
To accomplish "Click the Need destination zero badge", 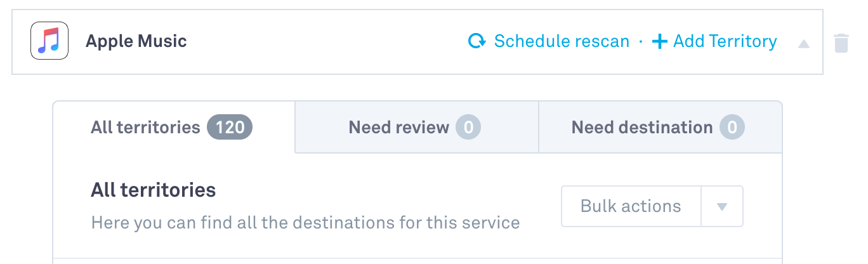I will (732, 128).
